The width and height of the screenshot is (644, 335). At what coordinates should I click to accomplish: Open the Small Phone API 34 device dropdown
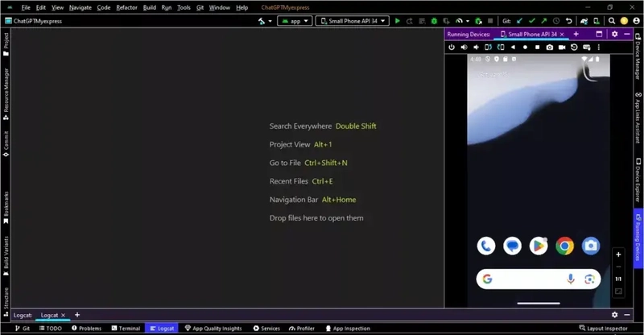click(x=353, y=21)
